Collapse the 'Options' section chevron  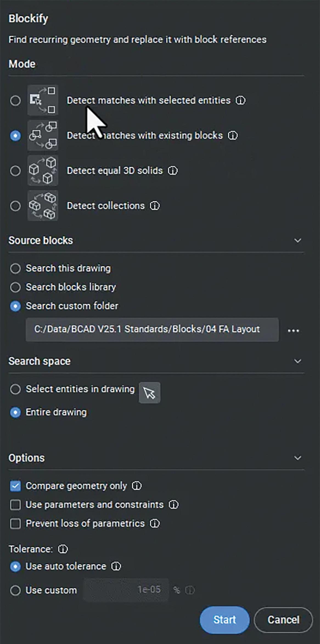pyautogui.click(x=298, y=458)
